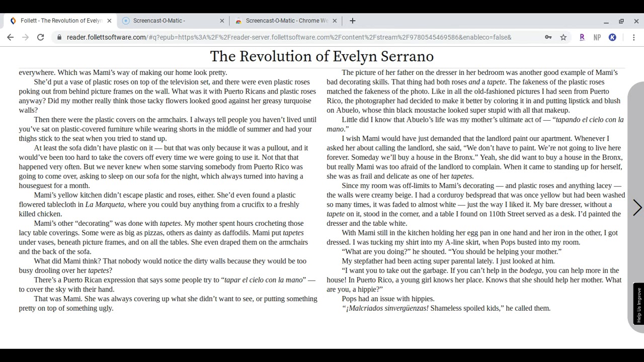Viewport: 644px width, 362px height.
Task: Click the paragraph starting 'Then there were the plastic covers'
Action: pyautogui.click(x=168, y=129)
